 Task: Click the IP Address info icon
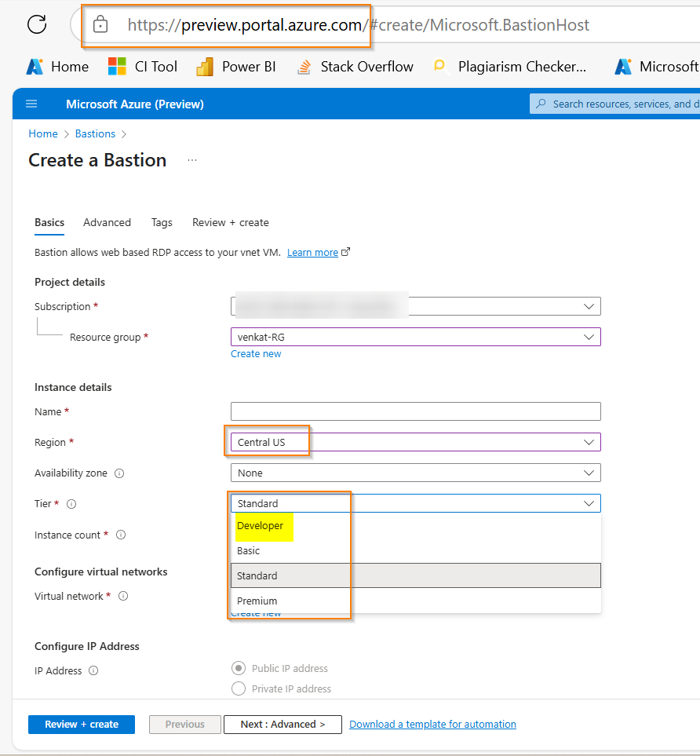coord(93,670)
